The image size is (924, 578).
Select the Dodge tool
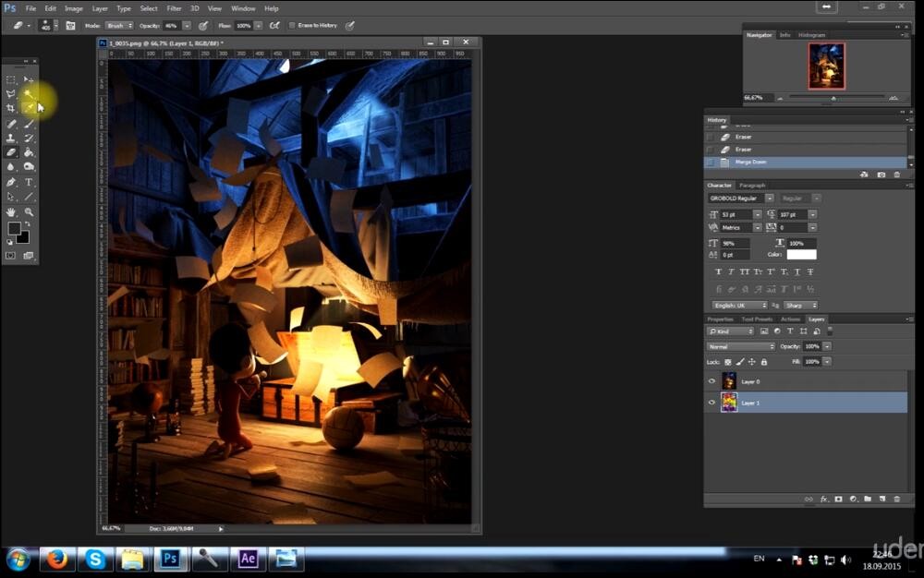pos(29,167)
